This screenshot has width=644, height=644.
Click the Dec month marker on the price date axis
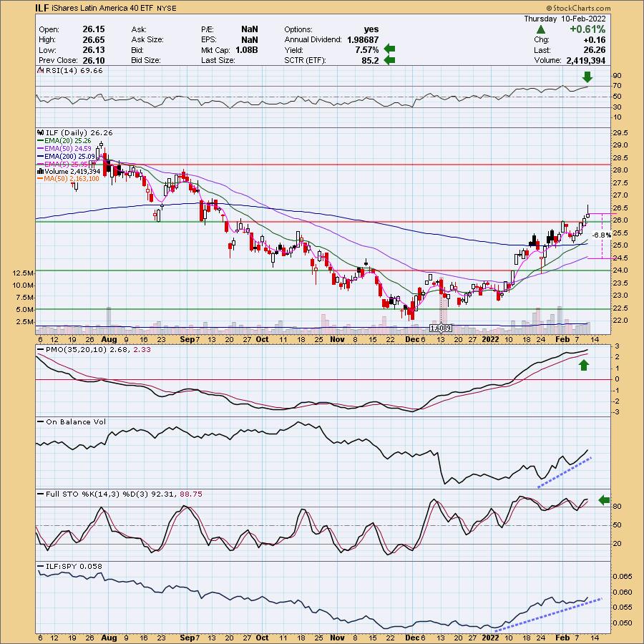pos(411,339)
